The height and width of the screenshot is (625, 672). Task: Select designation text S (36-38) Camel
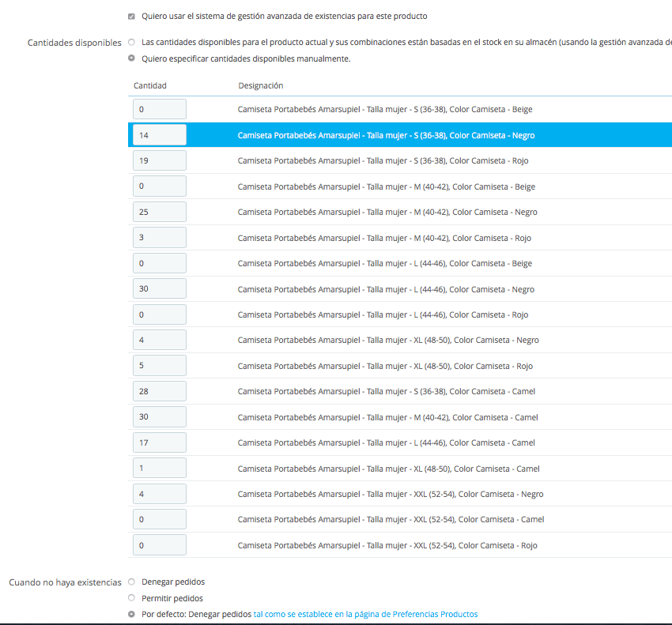tap(387, 392)
